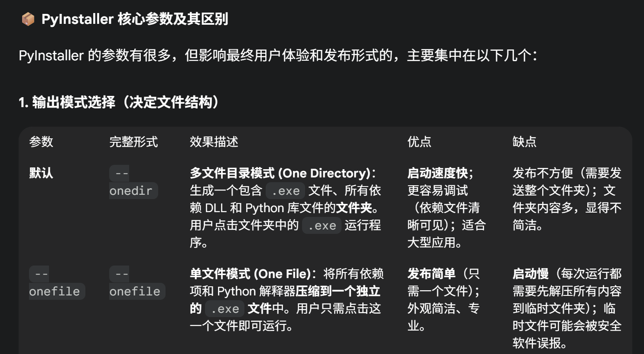Click the "完整形式" column header
The height and width of the screenshot is (354, 644).
click(133, 142)
